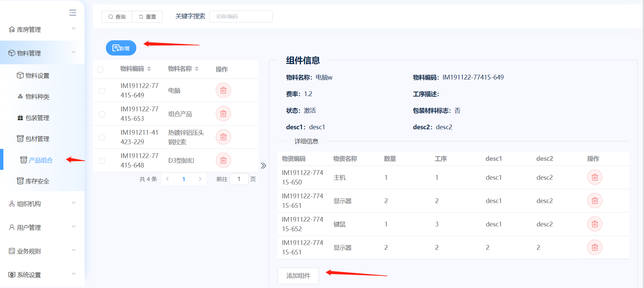
Task: Click the 新增 button
Action: tap(121, 48)
